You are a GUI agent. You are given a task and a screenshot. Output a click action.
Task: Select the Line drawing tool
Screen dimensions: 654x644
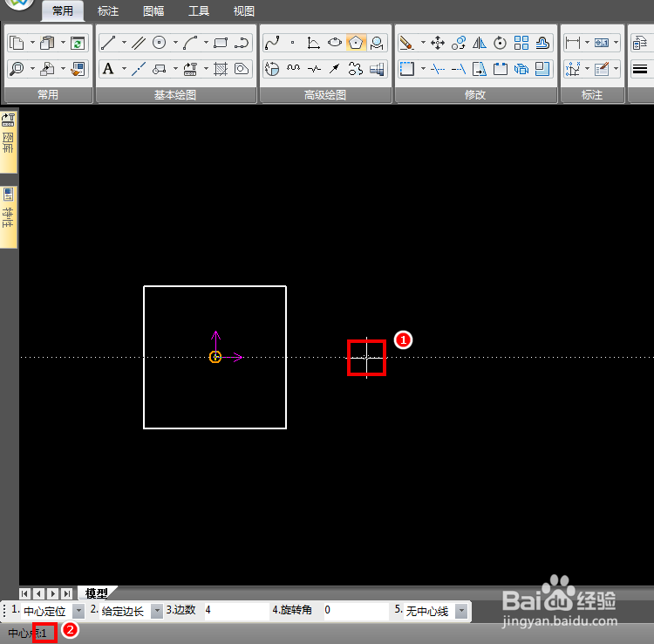point(108,43)
